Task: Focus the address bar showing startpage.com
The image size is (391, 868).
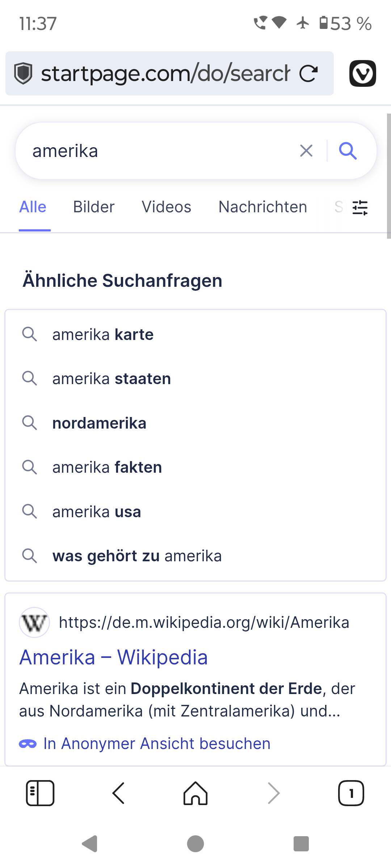Action: [165, 73]
